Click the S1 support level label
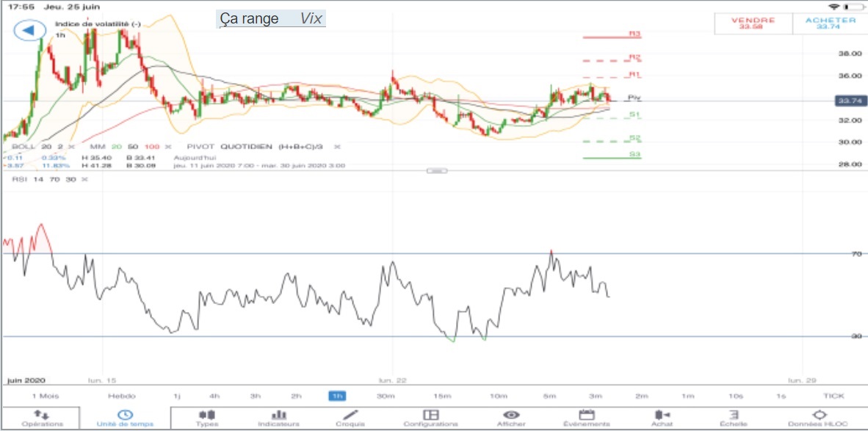868x431 pixels. pyautogui.click(x=635, y=115)
